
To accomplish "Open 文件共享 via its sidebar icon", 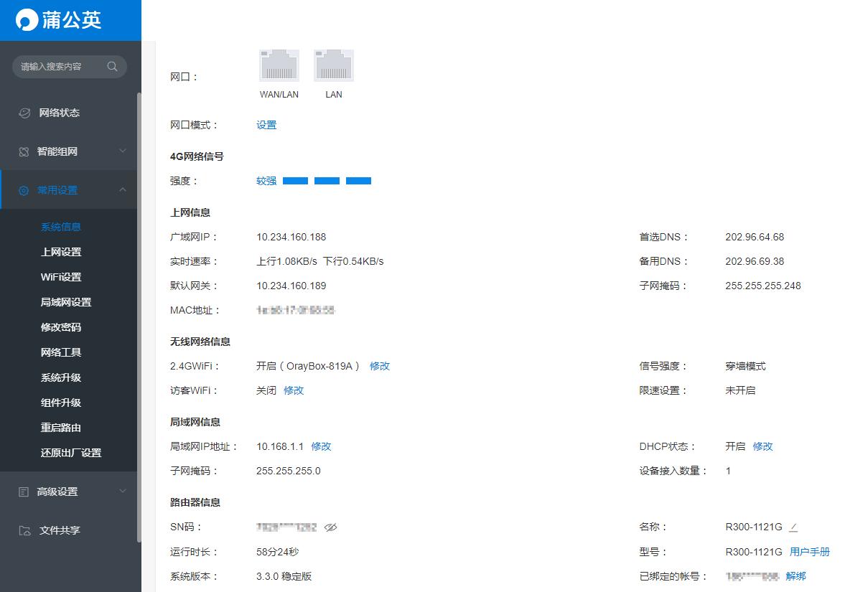I will 24,530.
